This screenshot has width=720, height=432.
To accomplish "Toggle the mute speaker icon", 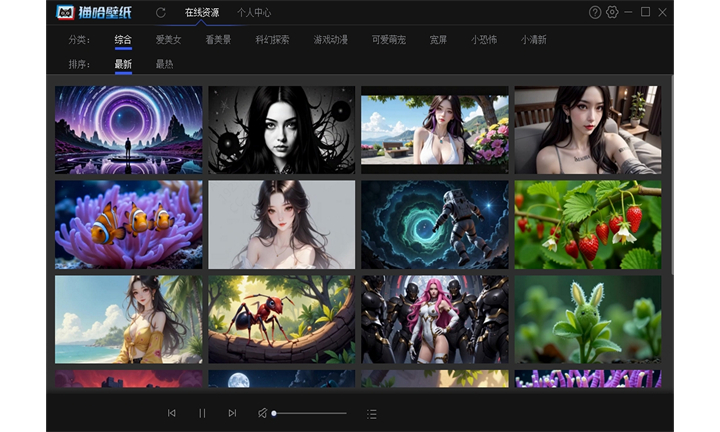I will tap(262, 413).
